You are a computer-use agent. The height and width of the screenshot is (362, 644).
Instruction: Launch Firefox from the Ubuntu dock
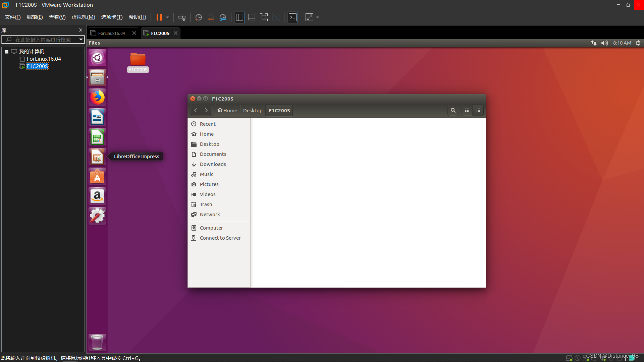[97, 97]
